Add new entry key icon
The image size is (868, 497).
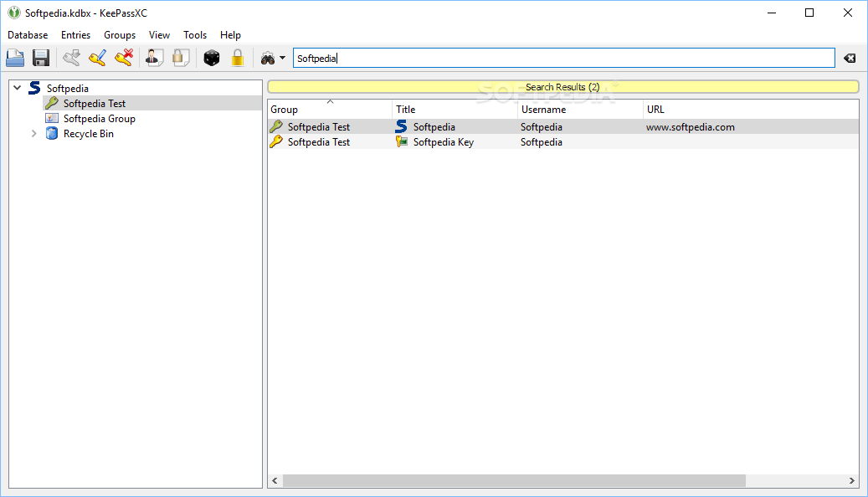pyautogui.click(x=71, y=58)
